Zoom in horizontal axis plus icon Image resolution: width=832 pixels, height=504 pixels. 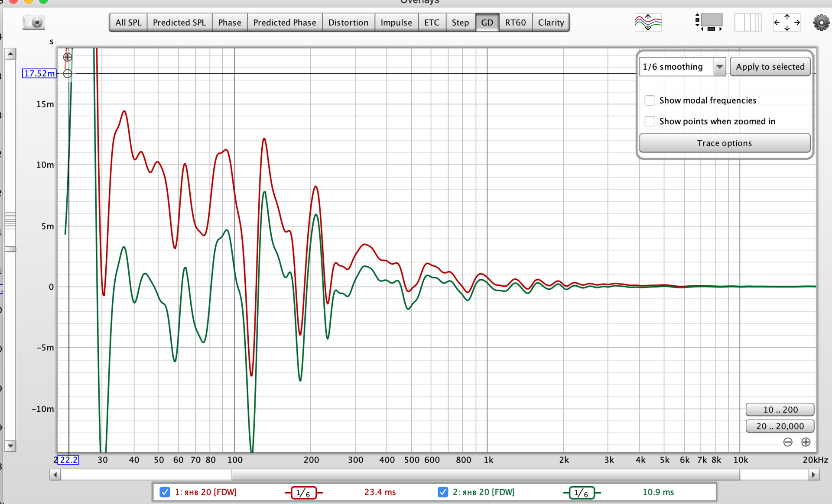click(x=806, y=442)
